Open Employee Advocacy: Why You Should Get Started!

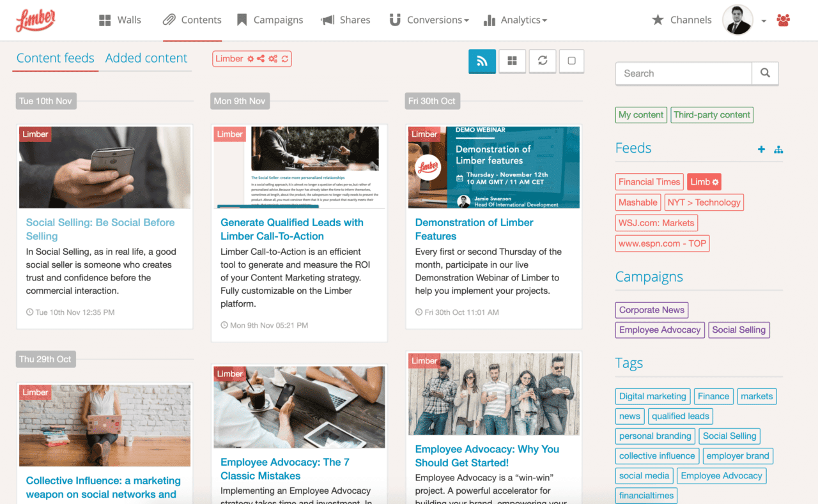487,456
